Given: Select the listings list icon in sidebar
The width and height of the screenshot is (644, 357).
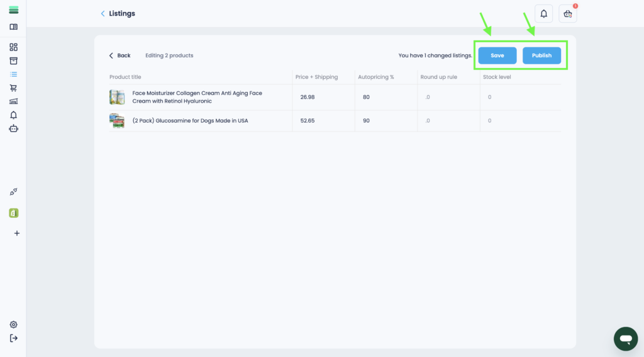Looking at the screenshot, I should (14, 74).
